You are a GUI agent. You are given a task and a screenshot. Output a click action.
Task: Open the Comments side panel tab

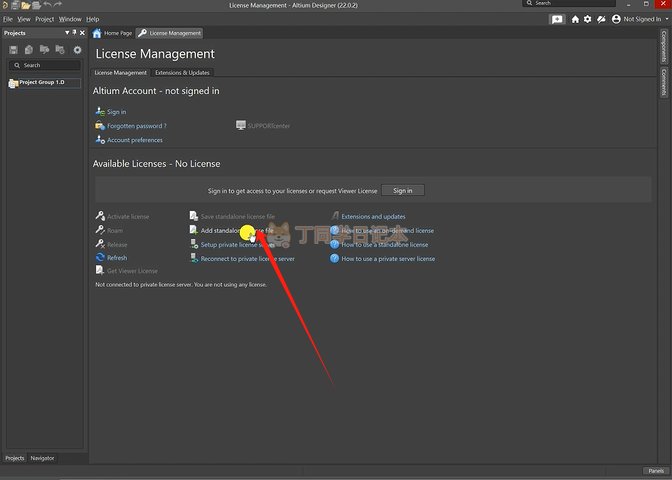tap(664, 82)
